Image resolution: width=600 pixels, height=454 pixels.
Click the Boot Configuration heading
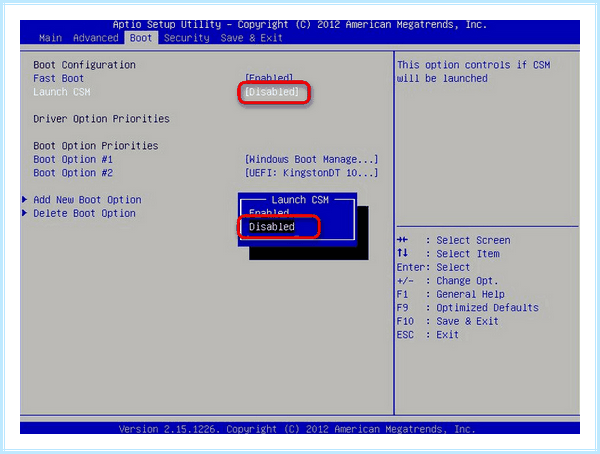tap(84, 65)
